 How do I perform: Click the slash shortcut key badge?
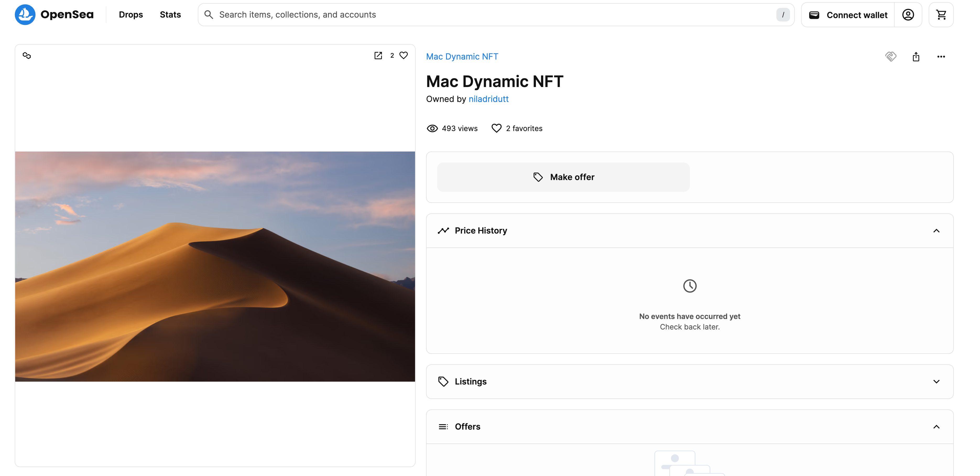(x=783, y=14)
